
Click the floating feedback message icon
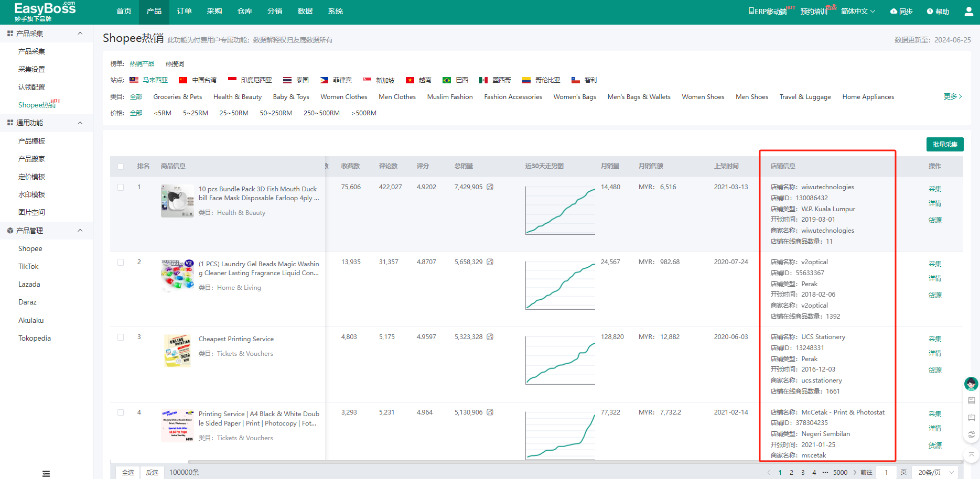(972, 418)
